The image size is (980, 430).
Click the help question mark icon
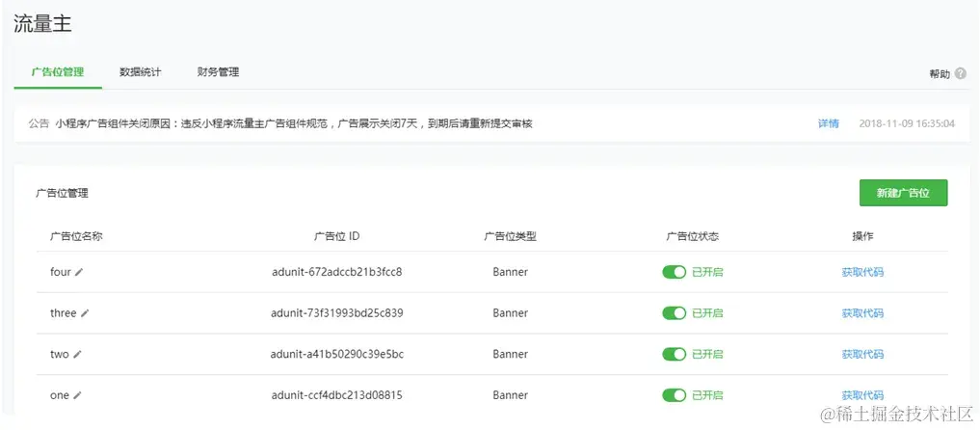coord(961,73)
